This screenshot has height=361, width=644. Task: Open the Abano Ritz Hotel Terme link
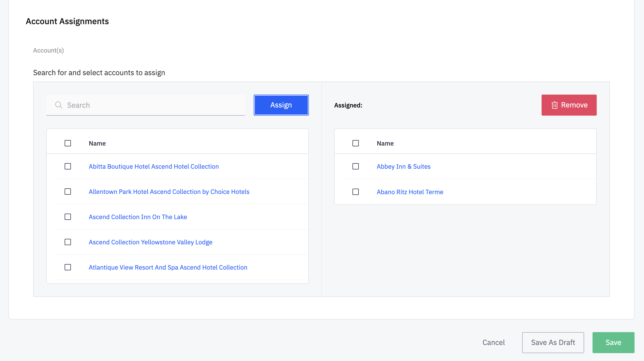(410, 192)
